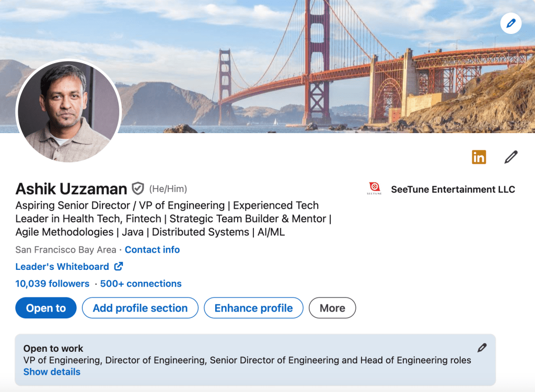535x392 pixels.
Task: Click the Add profile section button
Action: click(140, 308)
